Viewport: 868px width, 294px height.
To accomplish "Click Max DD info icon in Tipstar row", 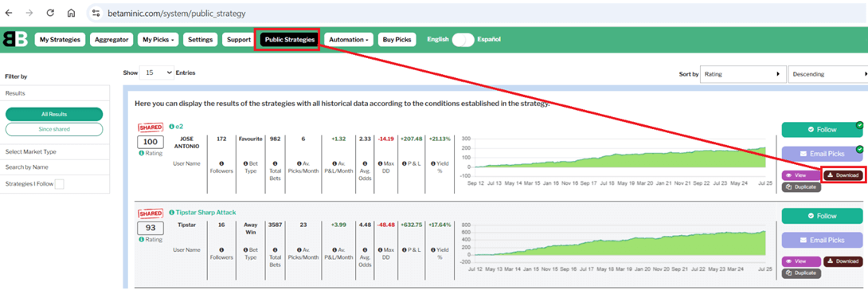I will tap(381, 249).
